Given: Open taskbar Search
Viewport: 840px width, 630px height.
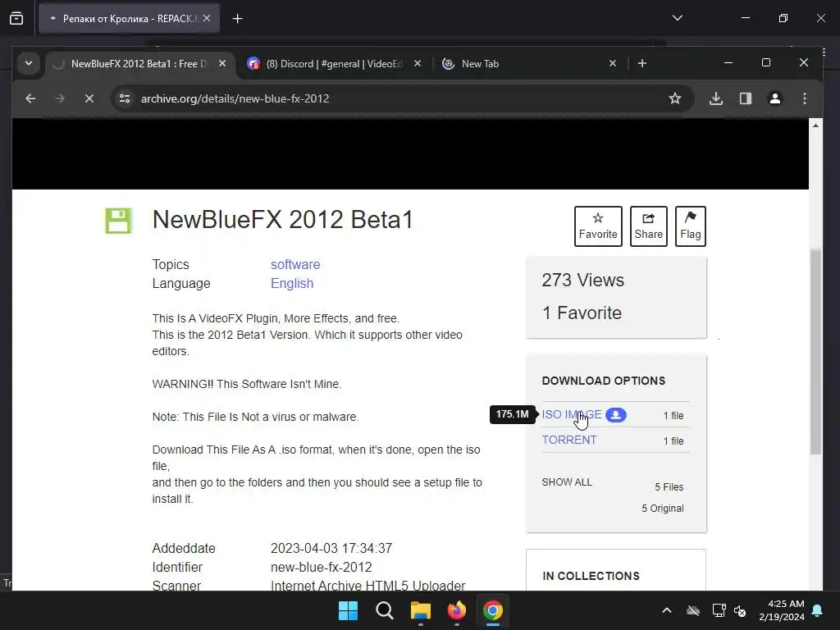Looking at the screenshot, I should coord(385,610).
